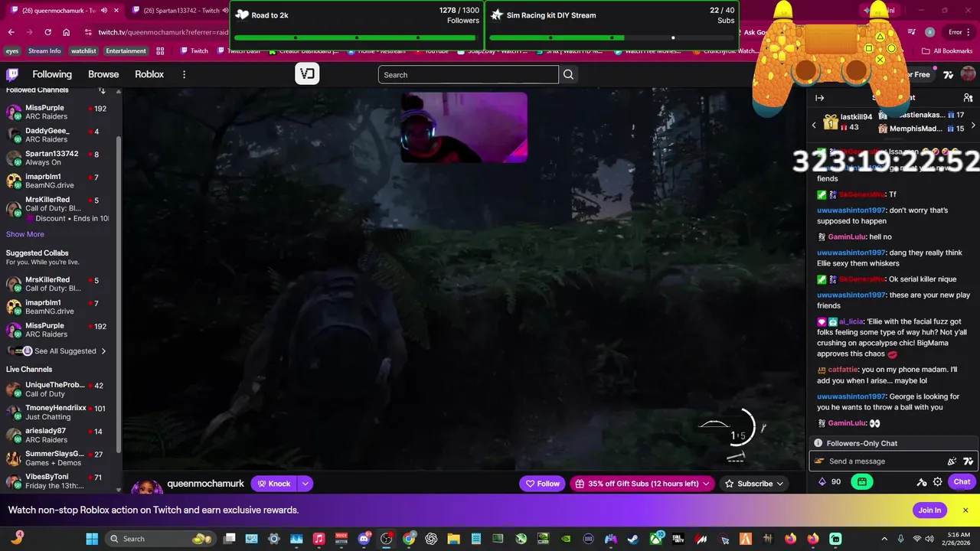Open DaddyGeee_ ARC Raiders channel

(57, 135)
